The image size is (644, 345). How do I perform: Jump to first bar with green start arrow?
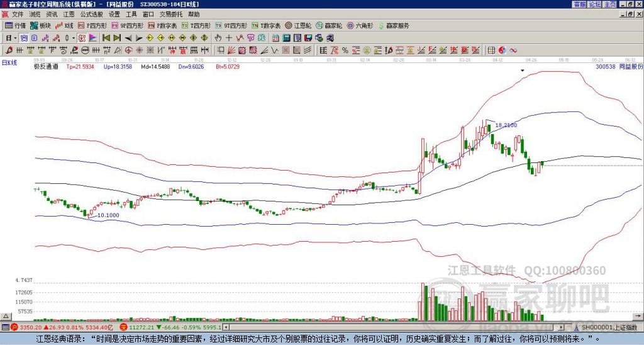pos(106,38)
